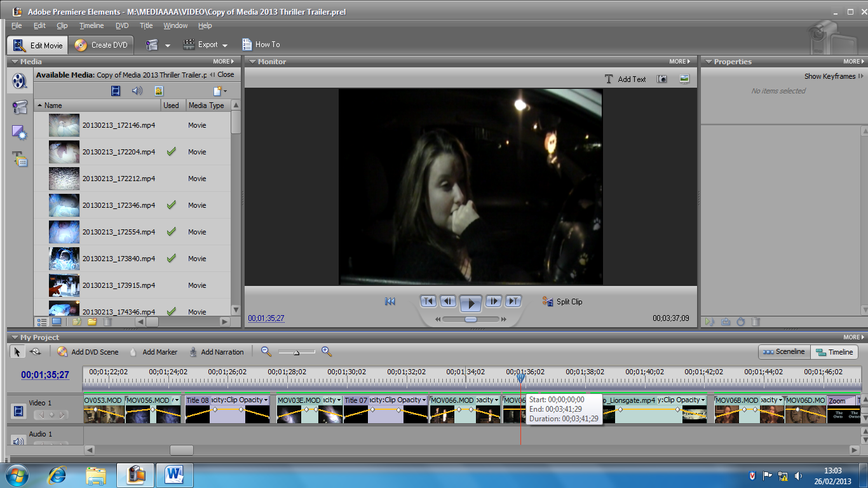
Task: Click the timeline zoom slider handle
Action: pyautogui.click(x=296, y=352)
